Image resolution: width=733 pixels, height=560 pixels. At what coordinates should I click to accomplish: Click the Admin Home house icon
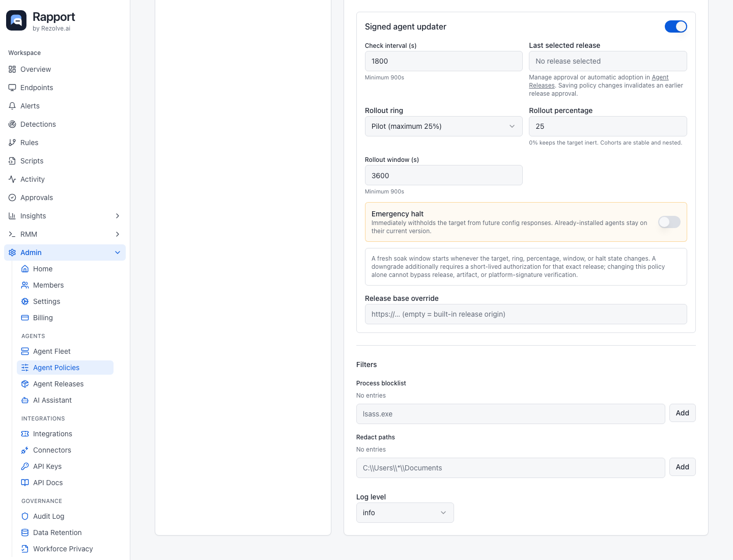pos(25,269)
